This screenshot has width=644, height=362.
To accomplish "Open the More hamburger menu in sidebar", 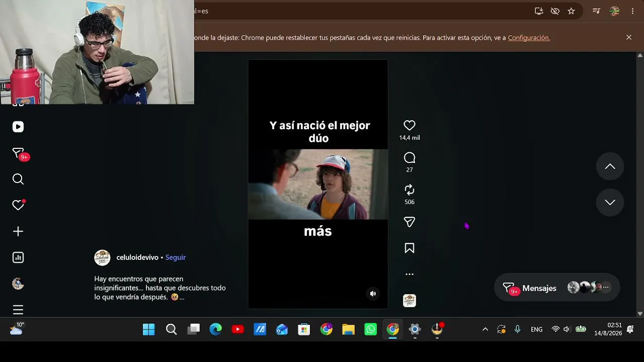I will (x=18, y=310).
